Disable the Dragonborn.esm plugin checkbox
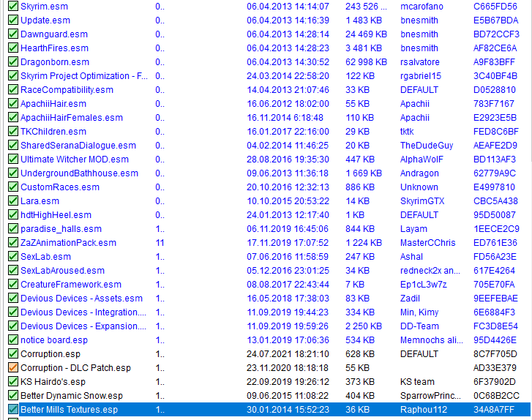532x420 pixels. pos(13,62)
